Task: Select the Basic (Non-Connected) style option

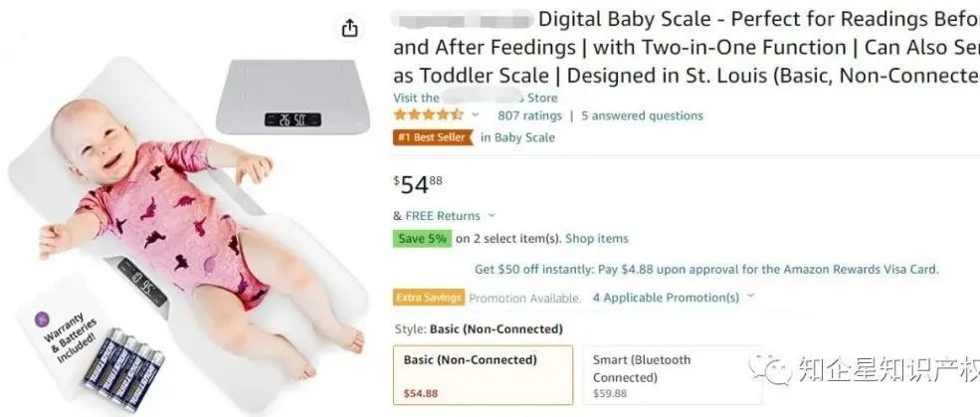Action: (x=483, y=375)
